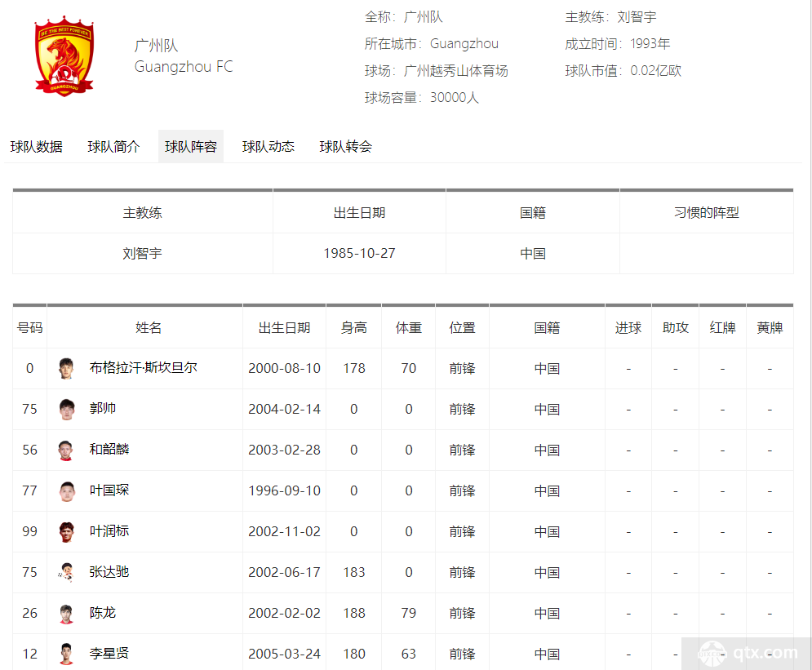Viewport: 812px width, 670px height.
Task: Open the 球队数据 tab
Action: click(36, 147)
